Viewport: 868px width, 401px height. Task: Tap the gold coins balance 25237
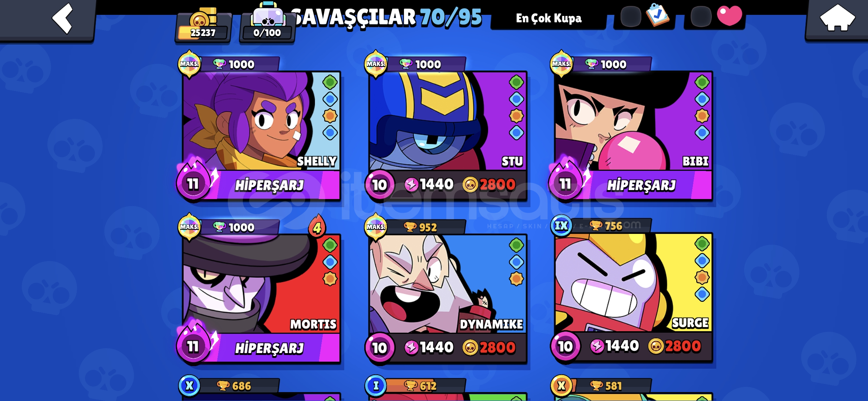coord(203,25)
